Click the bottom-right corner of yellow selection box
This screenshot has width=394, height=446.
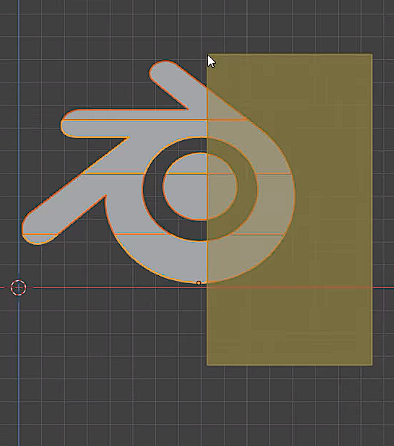(372, 365)
